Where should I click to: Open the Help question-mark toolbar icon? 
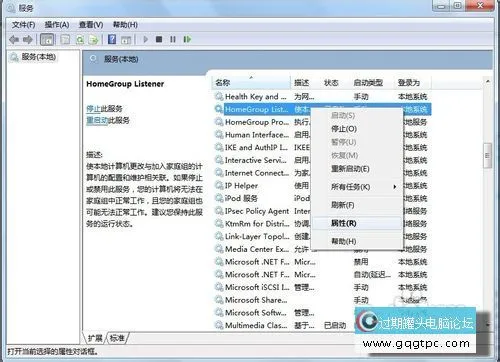pyautogui.click(x=112, y=39)
